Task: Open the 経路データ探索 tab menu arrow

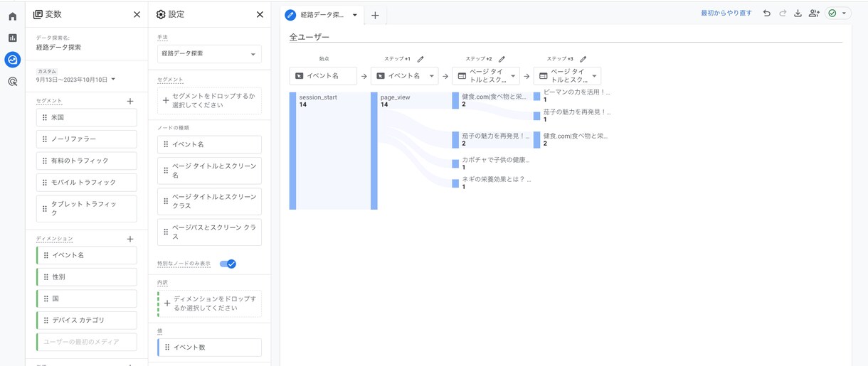Action: click(354, 15)
